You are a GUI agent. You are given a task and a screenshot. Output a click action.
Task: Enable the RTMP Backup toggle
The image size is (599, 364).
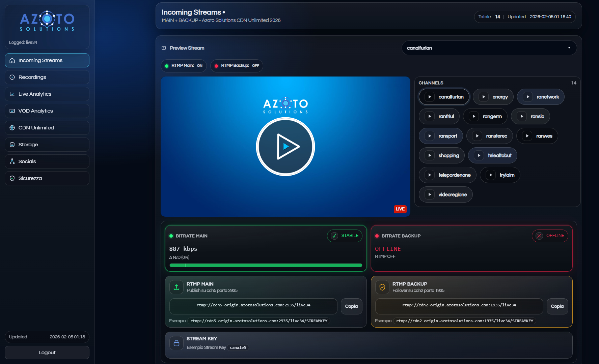click(x=236, y=66)
